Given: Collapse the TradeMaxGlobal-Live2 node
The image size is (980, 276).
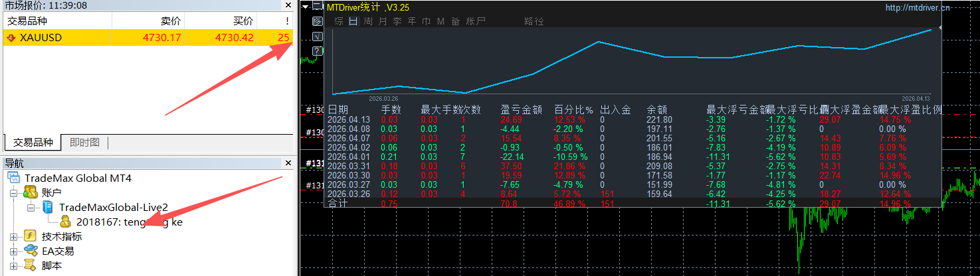Looking at the screenshot, I should (31, 207).
